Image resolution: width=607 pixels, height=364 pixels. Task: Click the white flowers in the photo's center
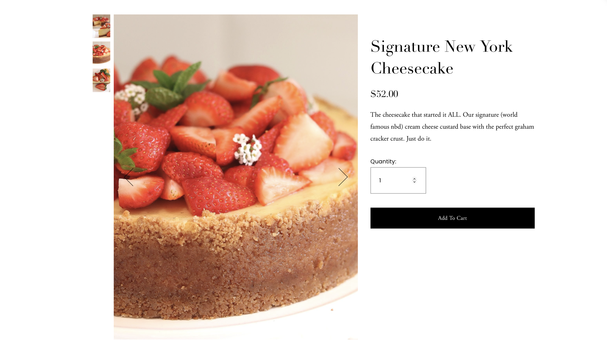pos(247,149)
